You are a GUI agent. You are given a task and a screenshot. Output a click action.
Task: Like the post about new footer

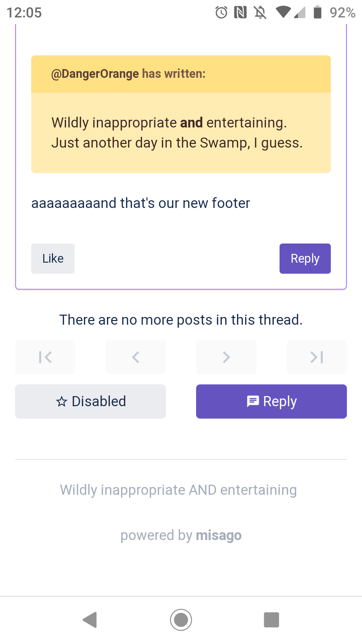coord(53,259)
